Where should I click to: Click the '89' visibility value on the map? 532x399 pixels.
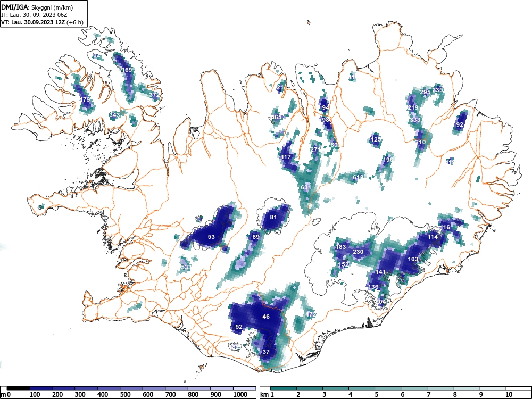click(256, 237)
